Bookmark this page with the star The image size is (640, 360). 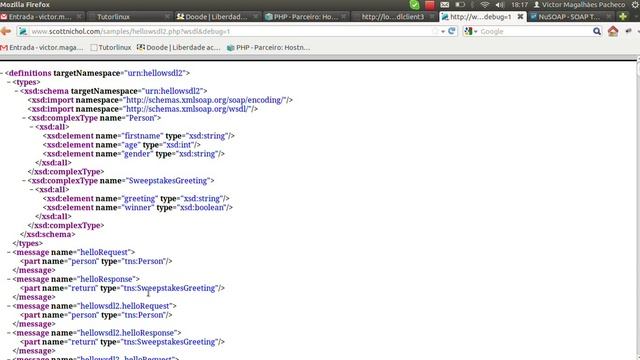point(435,31)
